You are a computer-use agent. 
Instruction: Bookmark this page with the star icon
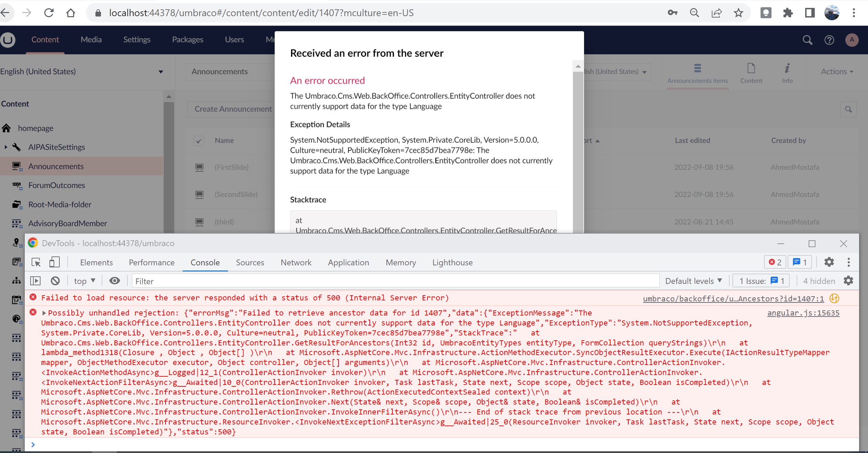(x=738, y=13)
